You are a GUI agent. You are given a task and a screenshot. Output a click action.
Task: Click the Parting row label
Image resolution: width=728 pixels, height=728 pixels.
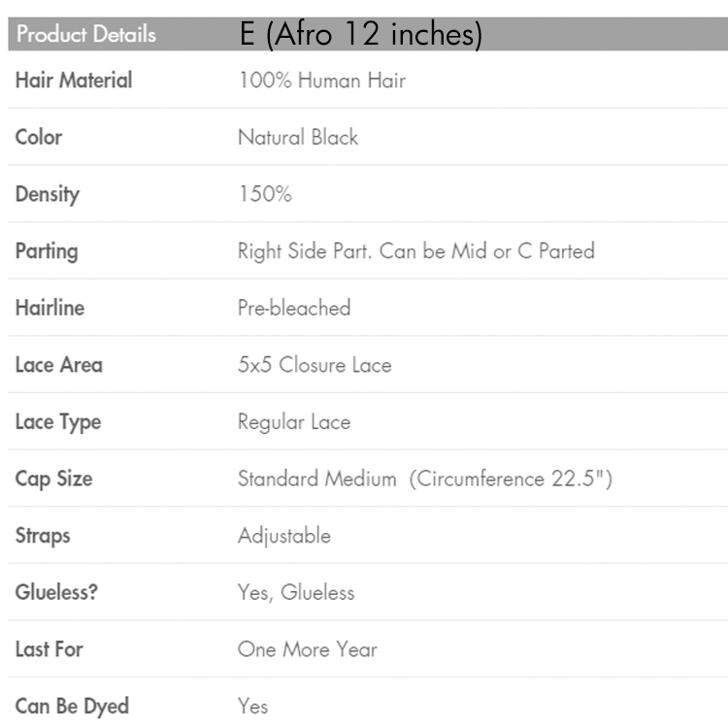coord(47,251)
